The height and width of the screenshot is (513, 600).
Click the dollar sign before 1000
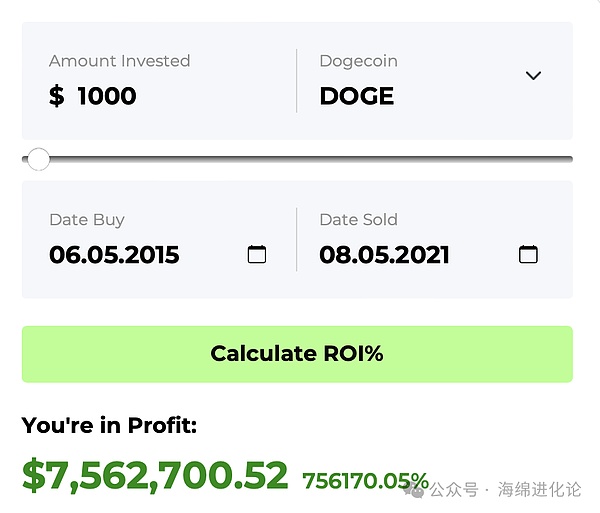57,97
